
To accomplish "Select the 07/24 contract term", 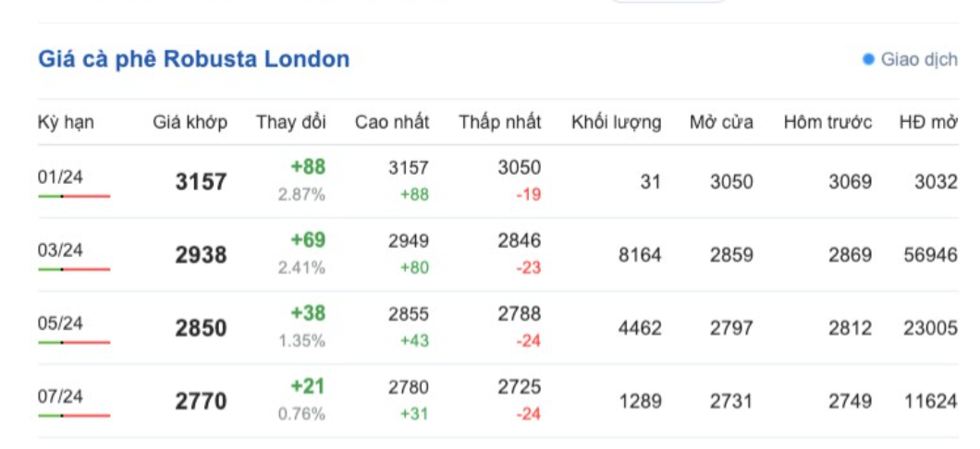I will tap(60, 396).
